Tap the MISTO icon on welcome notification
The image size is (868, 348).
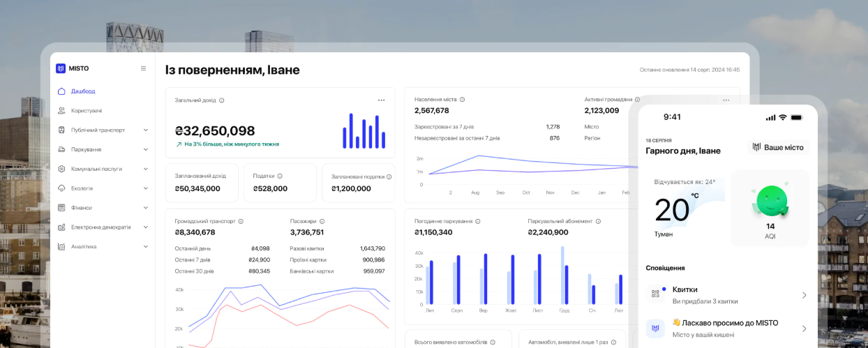pyautogui.click(x=655, y=328)
